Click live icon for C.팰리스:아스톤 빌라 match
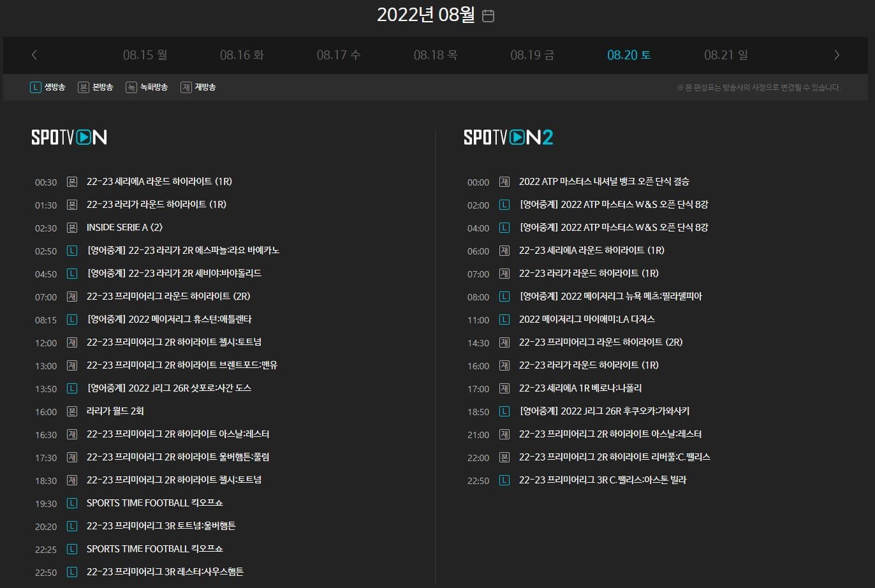Viewport: 875px width, 588px height. coord(504,480)
